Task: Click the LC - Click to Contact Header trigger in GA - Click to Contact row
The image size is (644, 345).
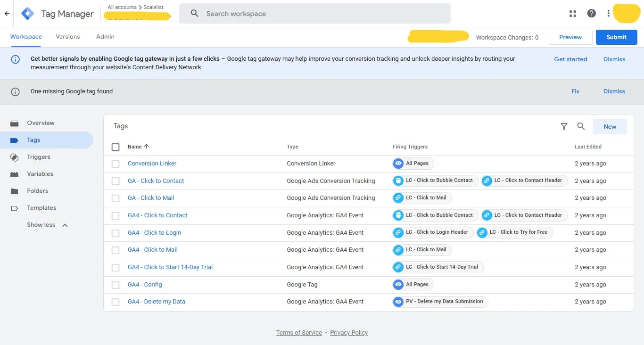Action: tap(524, 181)
